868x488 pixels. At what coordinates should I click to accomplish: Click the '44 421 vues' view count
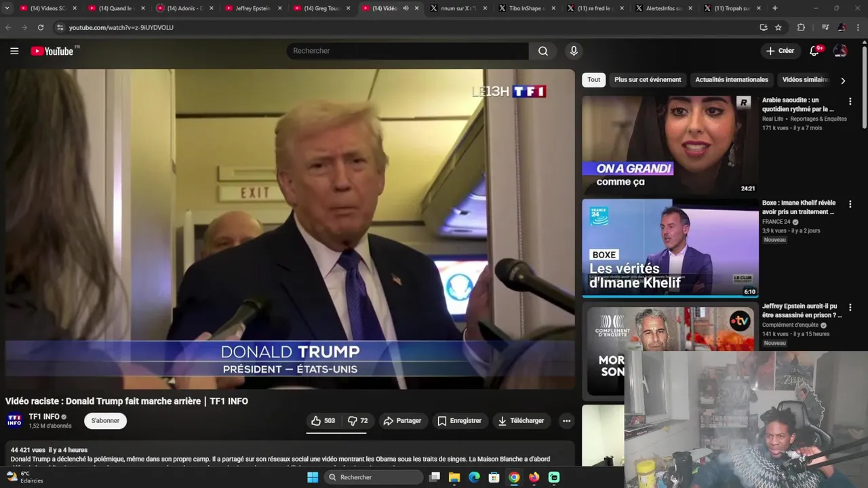[28, 450]
